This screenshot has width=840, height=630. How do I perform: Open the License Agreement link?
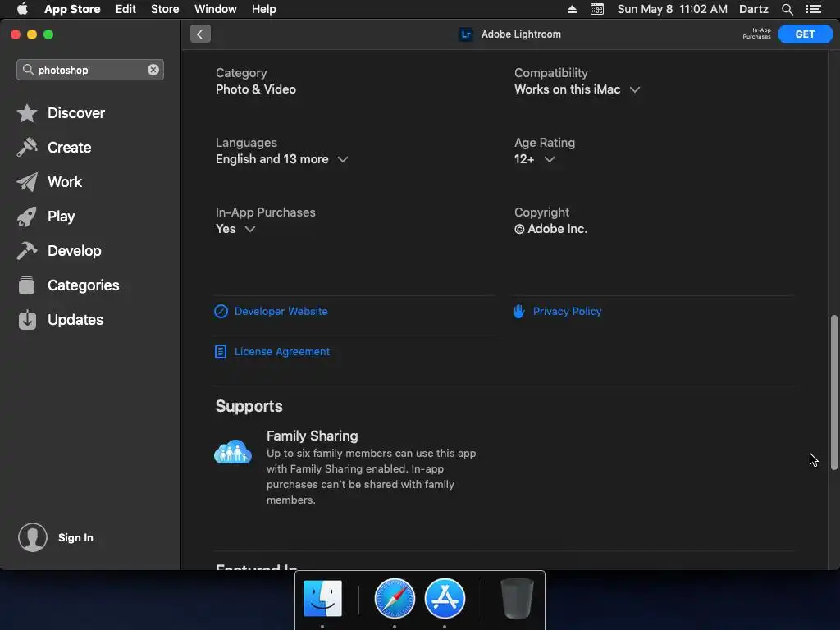click(x=282, y=351)
